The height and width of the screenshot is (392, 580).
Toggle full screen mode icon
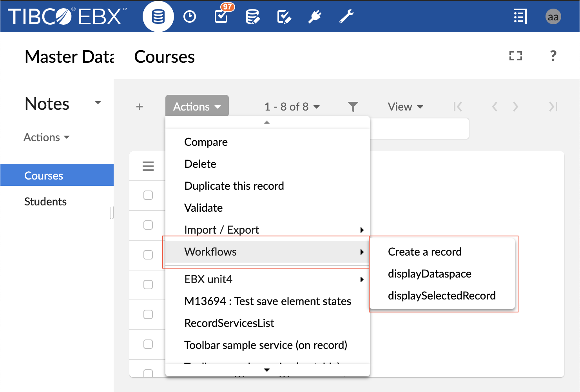(515, 56)
